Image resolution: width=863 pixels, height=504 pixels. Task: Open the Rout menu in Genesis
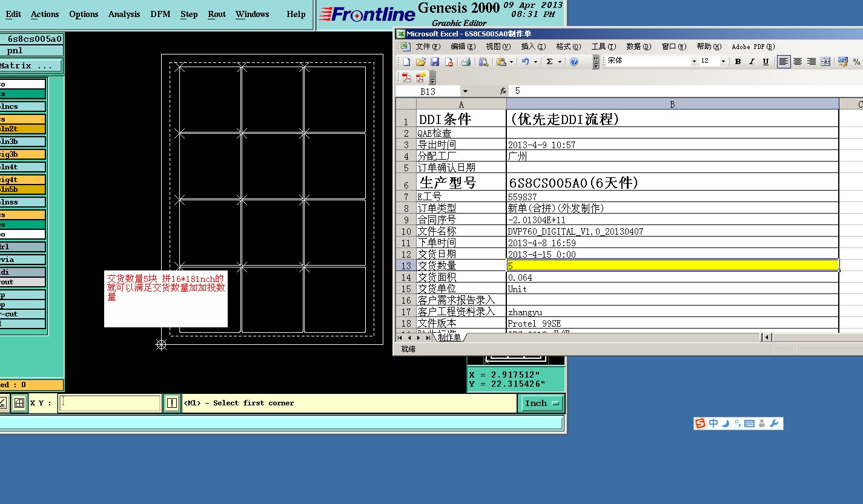(217, 14)
